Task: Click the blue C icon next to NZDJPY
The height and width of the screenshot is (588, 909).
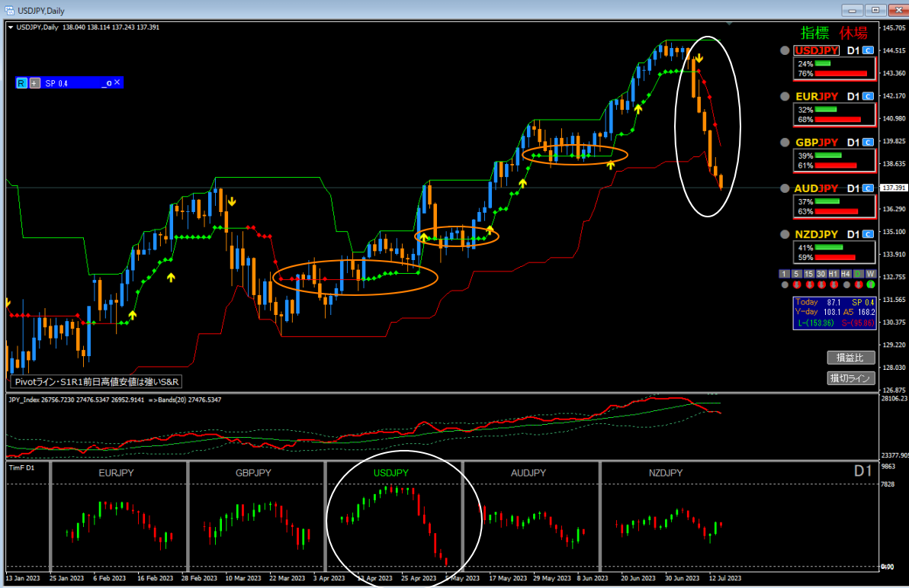Action: (868, 234)
